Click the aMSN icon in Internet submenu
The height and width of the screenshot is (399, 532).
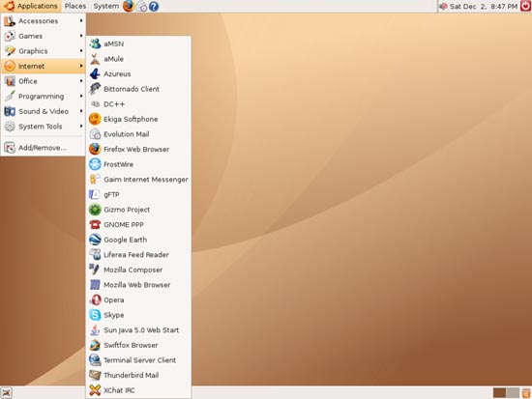pyautogui.click(x=95, y=43)
